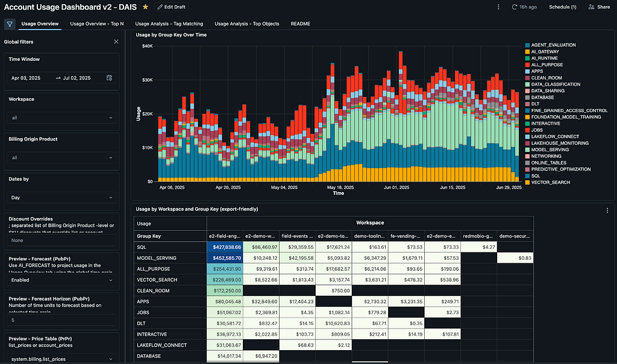617x364 pixels.
Task: Close the Global filters panel
Action: (x=116, y=42)
